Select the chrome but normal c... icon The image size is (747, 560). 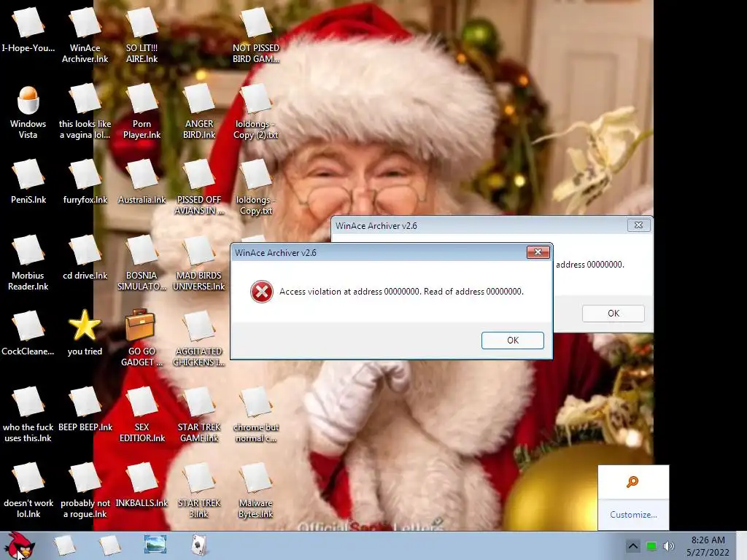click(x=256, y=415)
